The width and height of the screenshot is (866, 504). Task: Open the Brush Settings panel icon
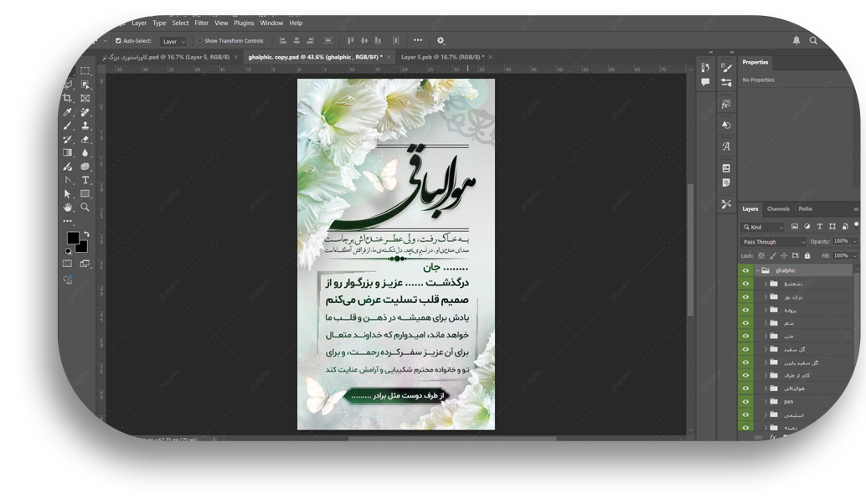tap(726, 68)
